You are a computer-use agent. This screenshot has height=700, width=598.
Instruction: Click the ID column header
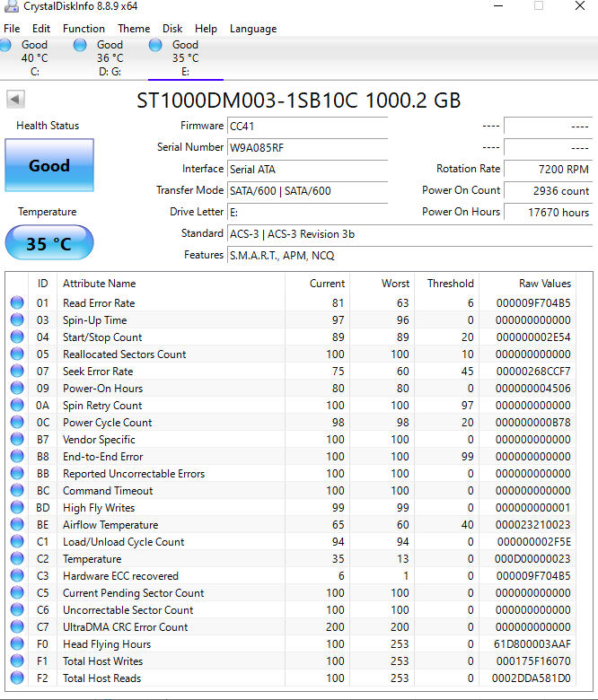point(42,284)
